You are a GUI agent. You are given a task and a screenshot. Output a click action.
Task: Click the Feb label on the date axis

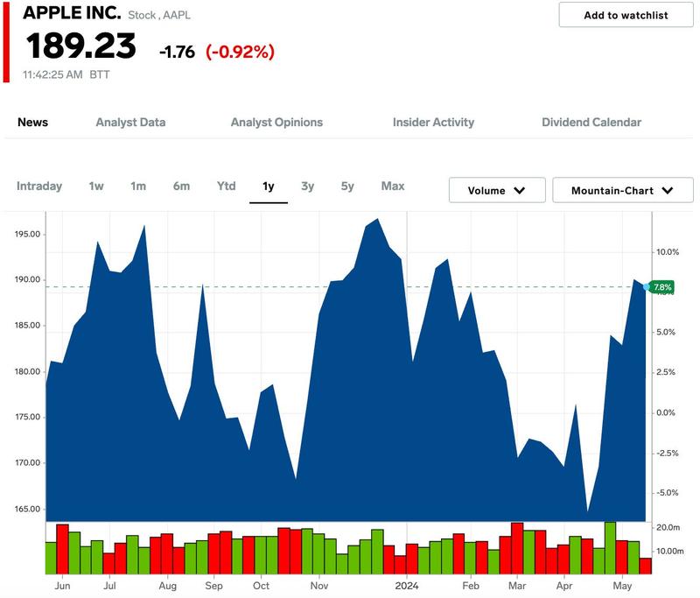coord(470,586)
